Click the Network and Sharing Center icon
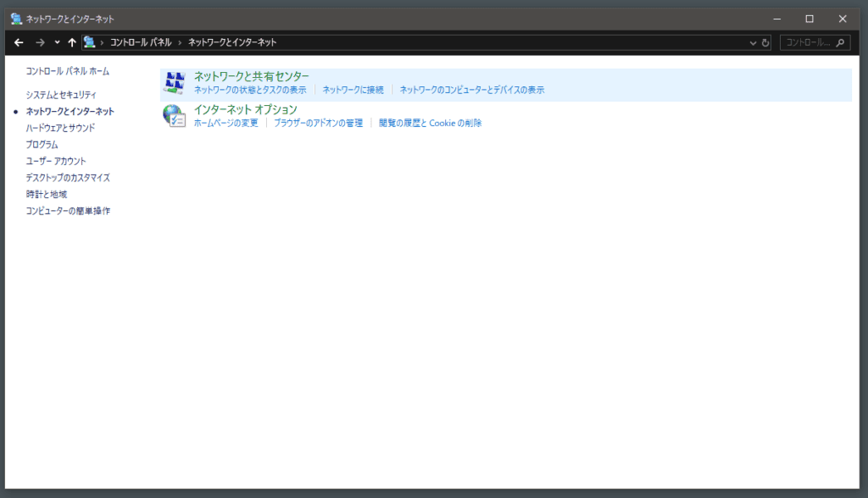Image resolution: width=868 pixels, height=498 pixels. click(175, 83)
